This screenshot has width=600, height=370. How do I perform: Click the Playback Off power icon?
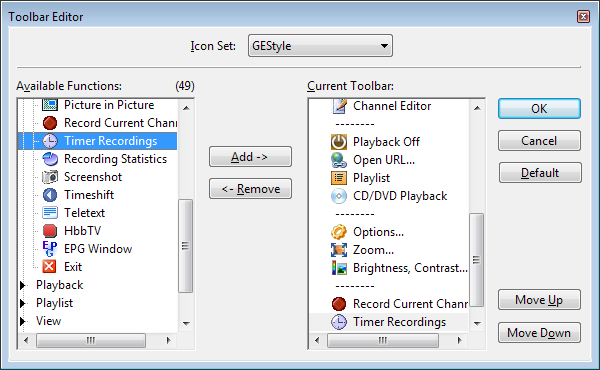tap(339, 142)
